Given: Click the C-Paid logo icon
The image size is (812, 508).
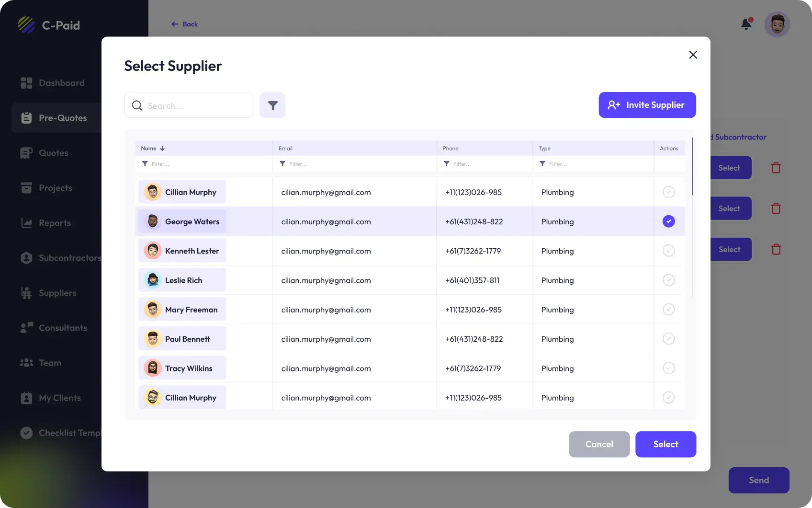Looking at the screenshot, I should 26,25.
